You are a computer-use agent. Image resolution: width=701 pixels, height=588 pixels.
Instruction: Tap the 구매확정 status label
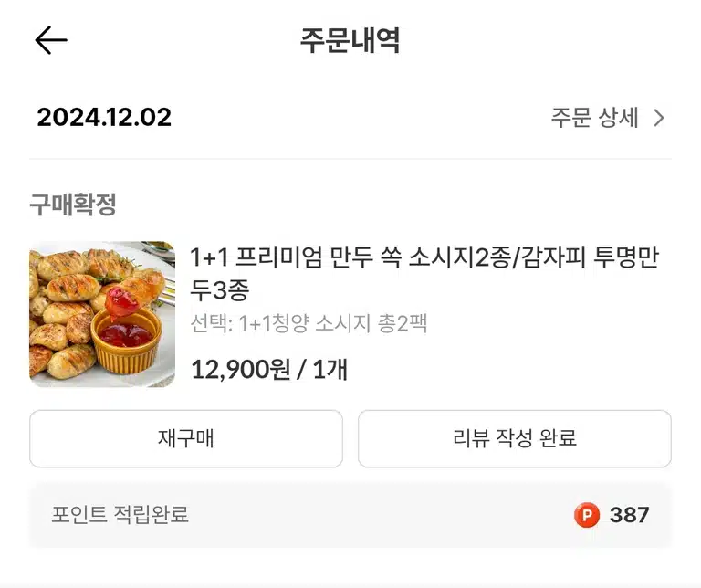tap(73, 205)
